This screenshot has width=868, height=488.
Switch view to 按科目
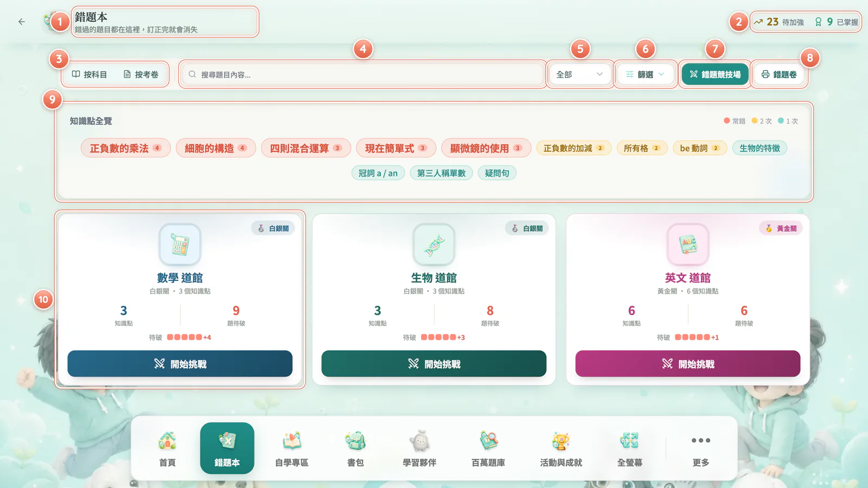90,74
